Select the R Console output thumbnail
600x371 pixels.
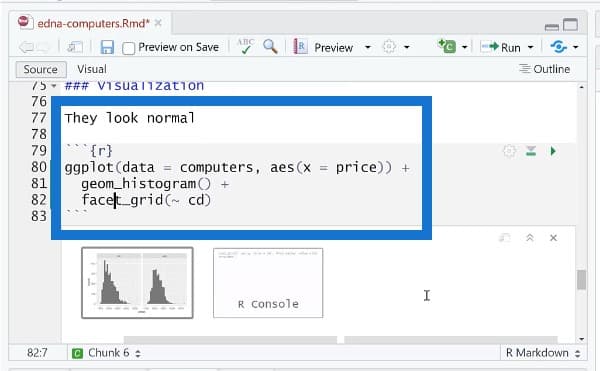(268, 283)
